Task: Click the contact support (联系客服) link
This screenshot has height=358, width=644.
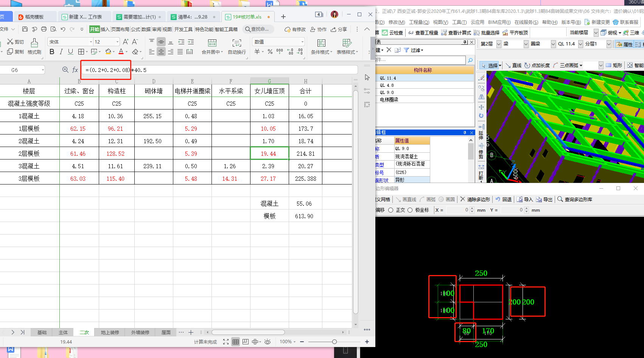Action: coord(625,22)
